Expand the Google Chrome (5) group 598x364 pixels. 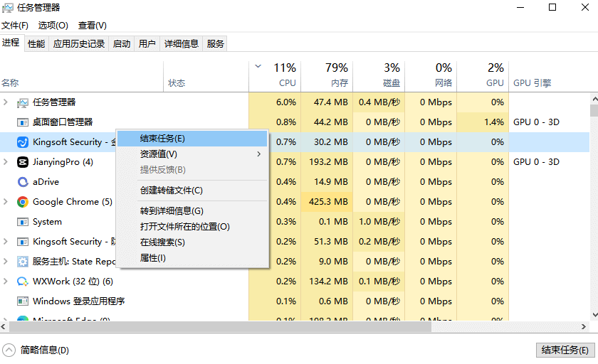(x=6, y=201)
